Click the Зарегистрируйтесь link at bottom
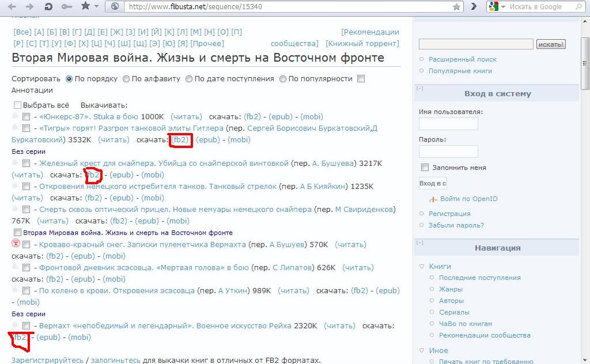Viewport: 590px width, 364px height. tap(47, 360)
